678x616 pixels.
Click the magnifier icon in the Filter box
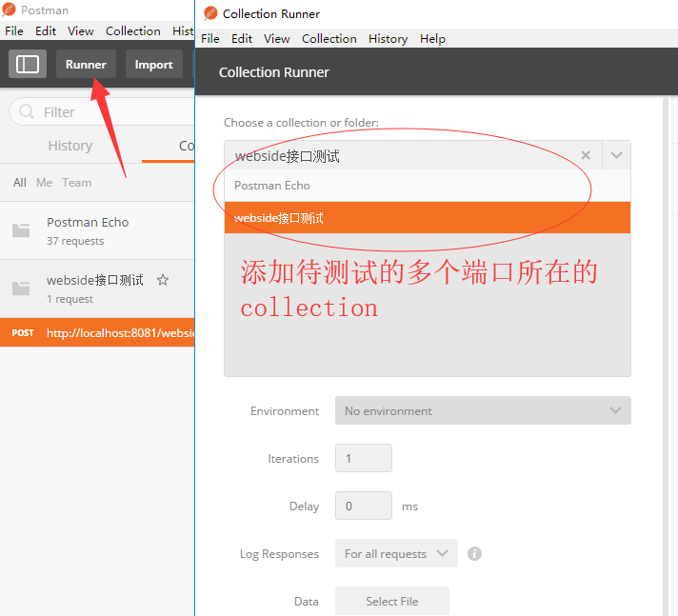[27, 111]
